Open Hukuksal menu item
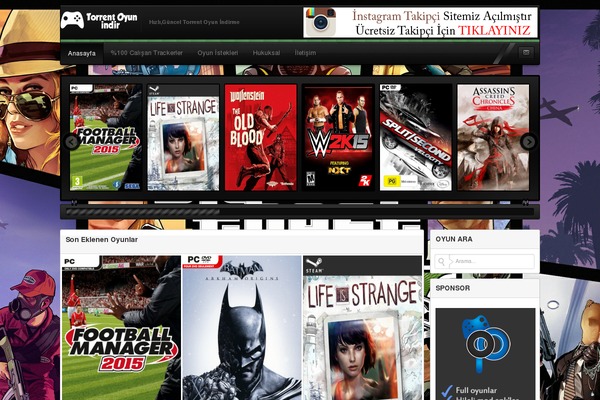This screenshot has height=400, width=600. click(266, 53)
